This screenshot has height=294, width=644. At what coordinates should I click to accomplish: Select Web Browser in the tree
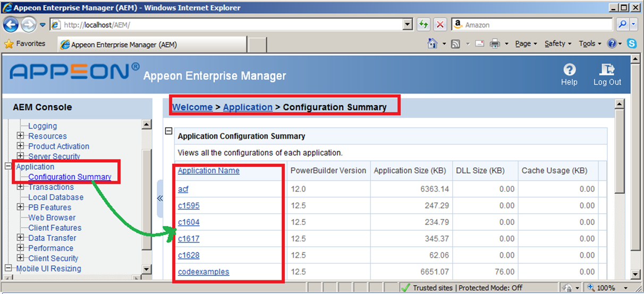pos(52,217)
